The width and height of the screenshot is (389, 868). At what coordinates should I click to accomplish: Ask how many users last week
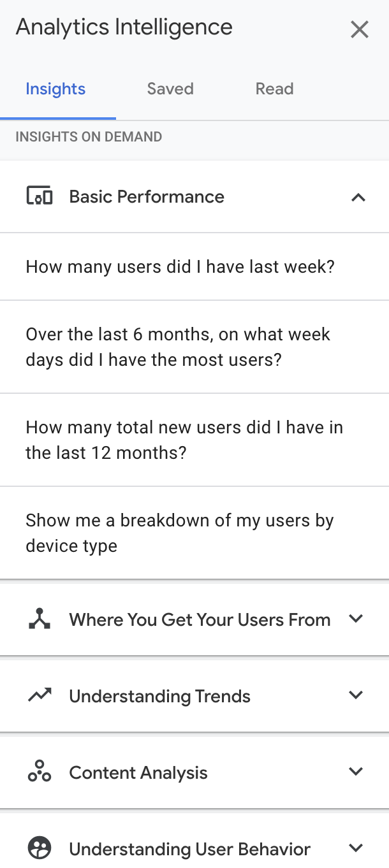[180, 266]
